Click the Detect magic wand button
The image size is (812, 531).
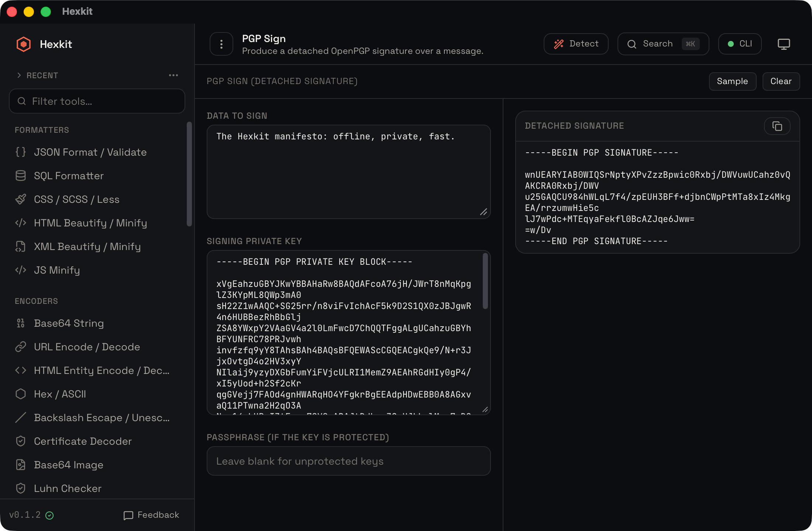576,44
